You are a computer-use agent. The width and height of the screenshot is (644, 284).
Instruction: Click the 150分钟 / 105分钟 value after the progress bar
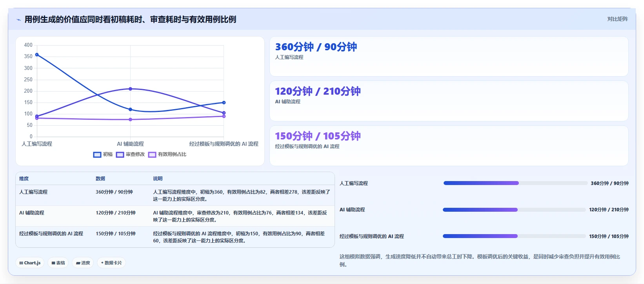tap(609, 236)
